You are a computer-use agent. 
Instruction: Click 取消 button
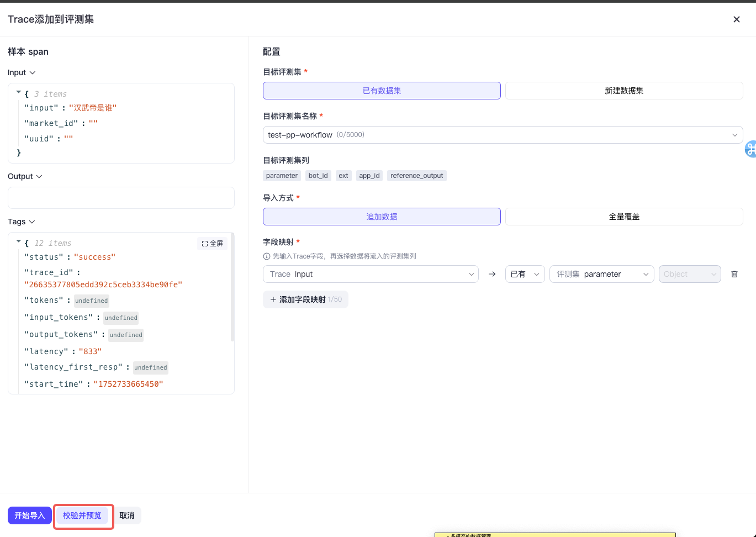(x=127, y=515)
